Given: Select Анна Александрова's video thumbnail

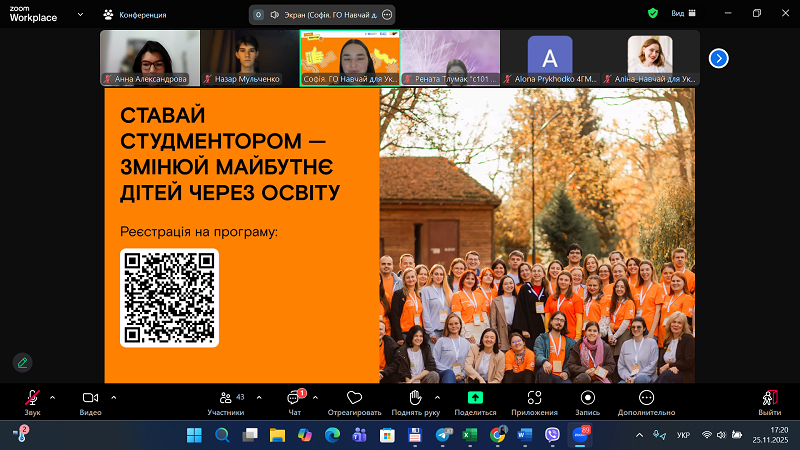Looking at the screenshot, I should click(x=150, y=57).
